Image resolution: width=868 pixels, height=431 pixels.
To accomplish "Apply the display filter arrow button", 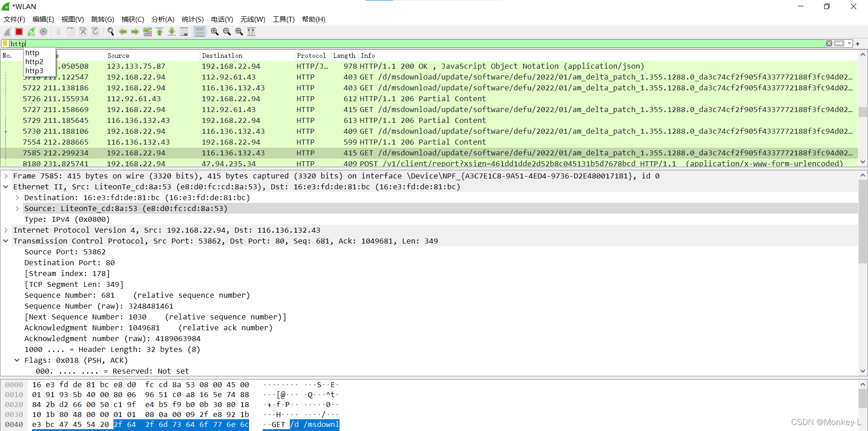I will pyautogui.click(x=840, y=44).
